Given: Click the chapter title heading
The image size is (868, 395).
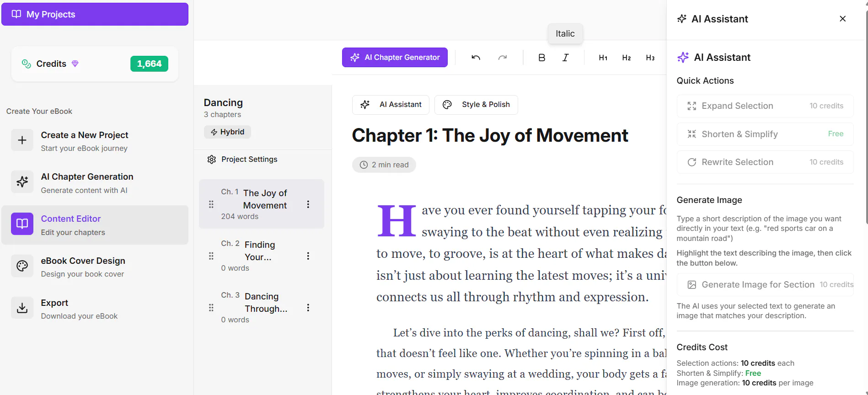Looking at the screenshot, I should pos(490,135).
